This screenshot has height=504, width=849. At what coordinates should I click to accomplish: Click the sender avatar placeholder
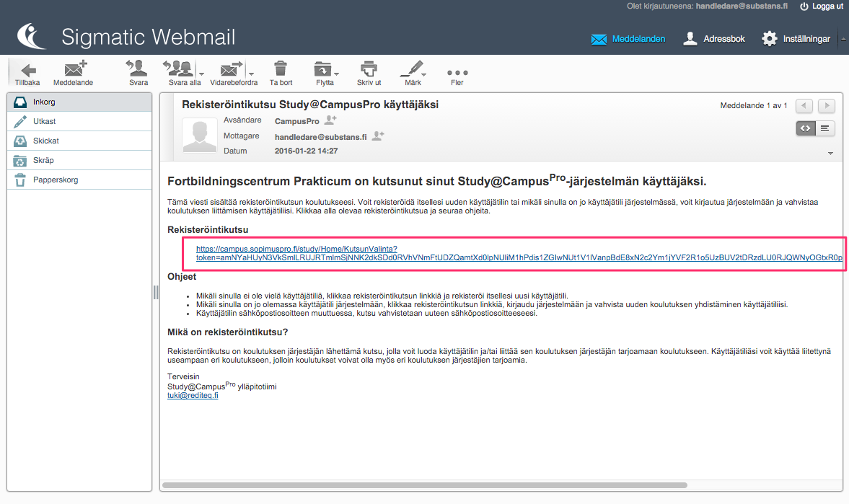click(x=200, y=136)
